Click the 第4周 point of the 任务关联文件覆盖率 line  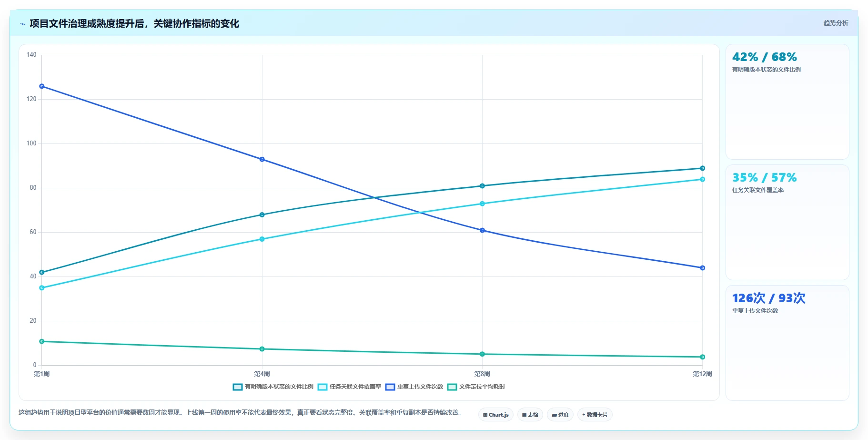pyautogui.click(x=262, y=239)
